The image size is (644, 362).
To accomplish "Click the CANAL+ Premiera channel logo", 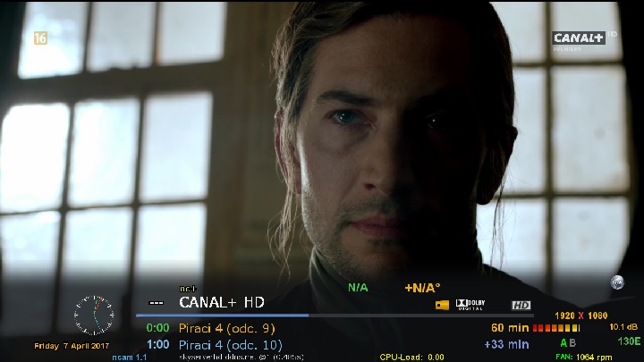I will pyautogui.click(x=579, y=41).
